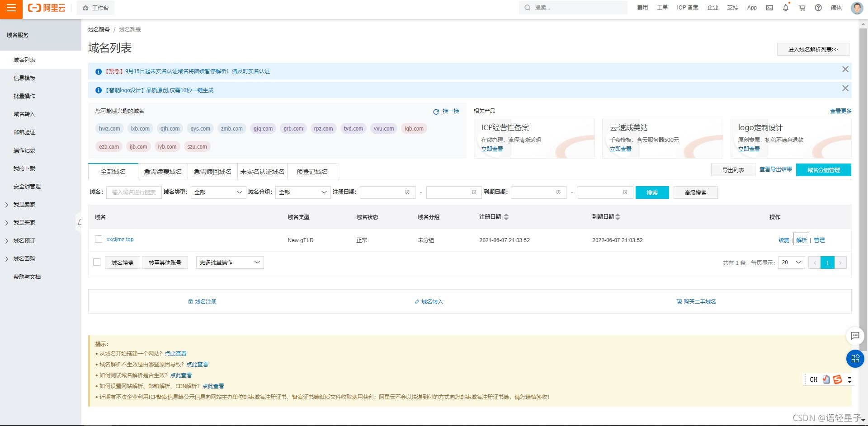The height and width of the screenshot is (426, 868).
Task: Sort by 注册日期 column arrows
Action: click(506, 217)
